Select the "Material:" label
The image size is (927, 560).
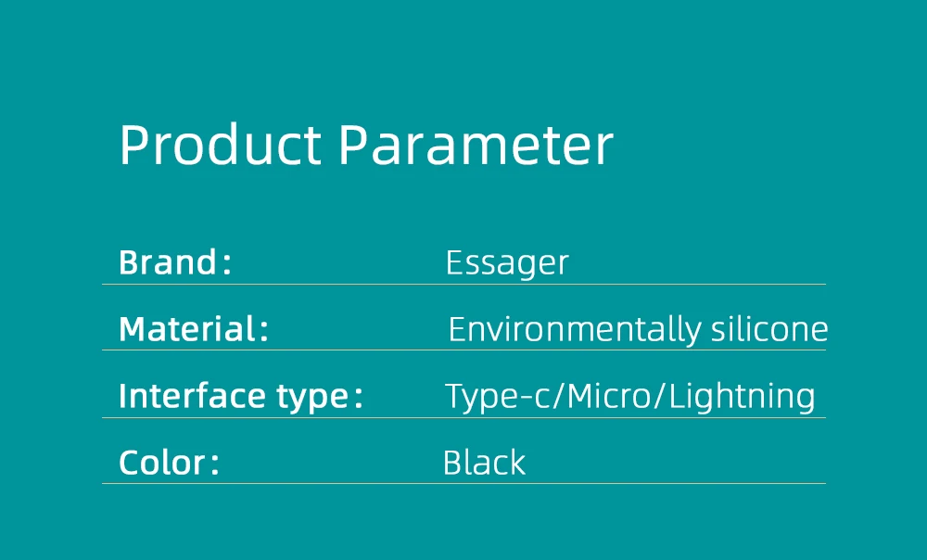pos(193,329)
